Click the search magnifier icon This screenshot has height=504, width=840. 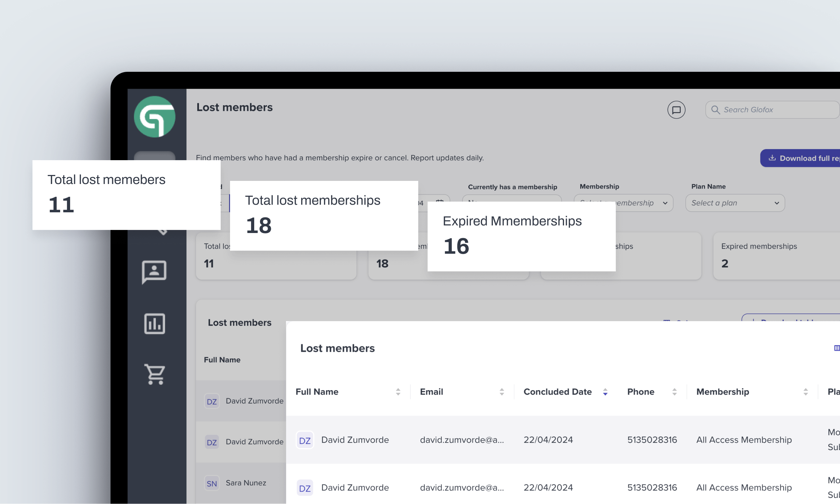tap(715, 110)
